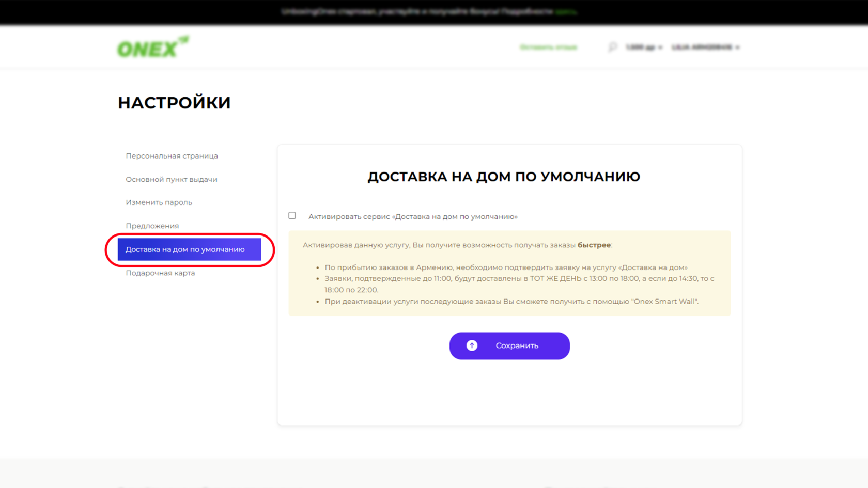This screenshot has height=488, width=868.
Task: Click the bullet mentioning "Onex Smart Wall"
Action: coord(512,301)
